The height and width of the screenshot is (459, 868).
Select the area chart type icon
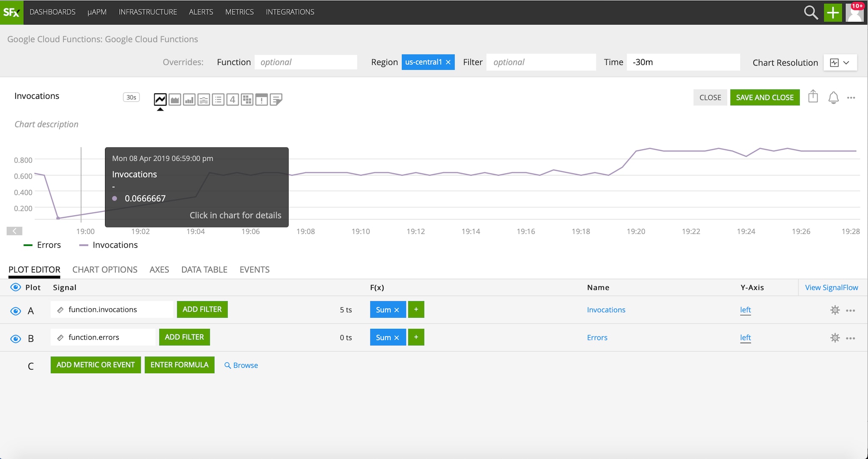(175, 100)
